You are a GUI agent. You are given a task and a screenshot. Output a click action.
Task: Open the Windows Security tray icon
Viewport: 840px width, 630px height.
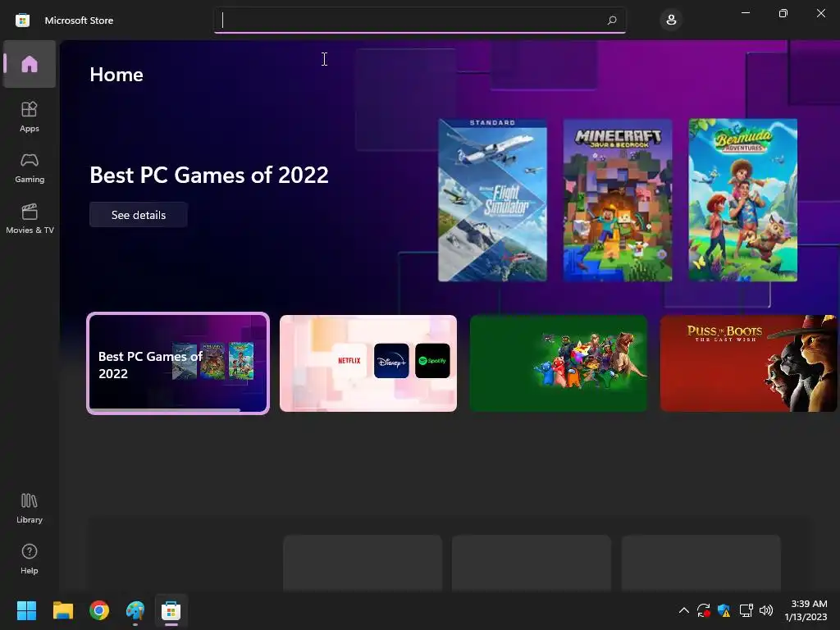click(724, 610)
